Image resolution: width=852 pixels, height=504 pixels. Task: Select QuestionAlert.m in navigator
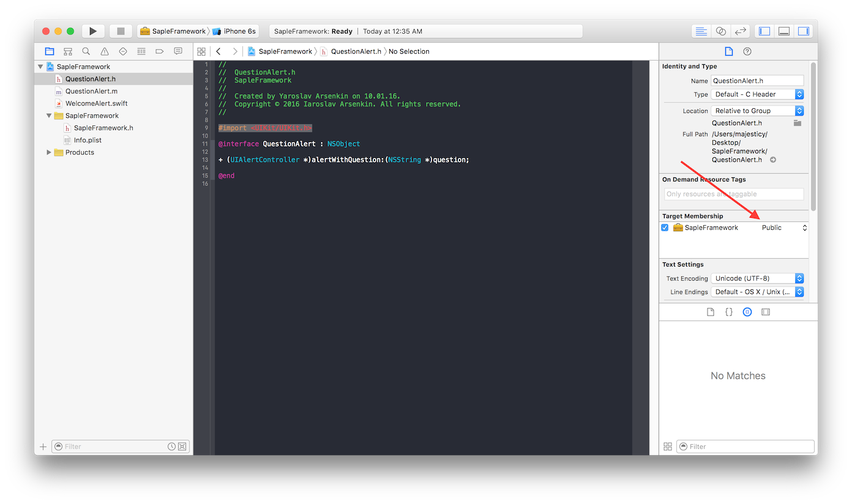click(x=91, y=91)
